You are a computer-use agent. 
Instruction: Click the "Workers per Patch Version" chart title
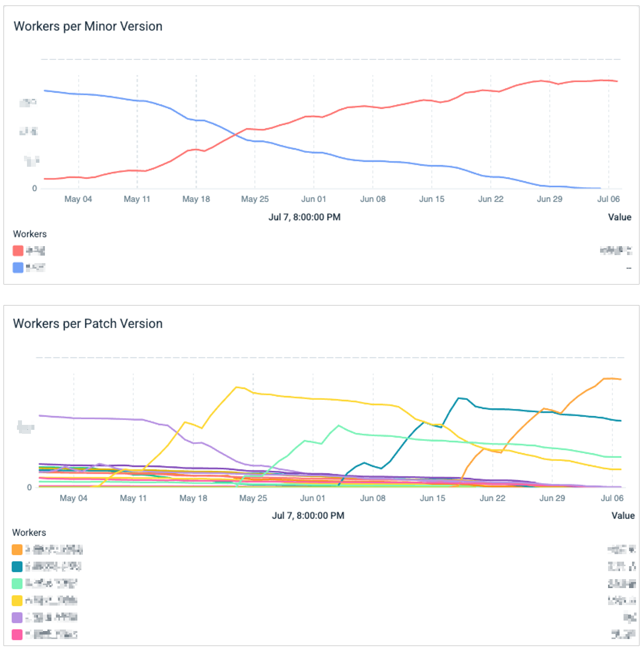tap(88, 324)
